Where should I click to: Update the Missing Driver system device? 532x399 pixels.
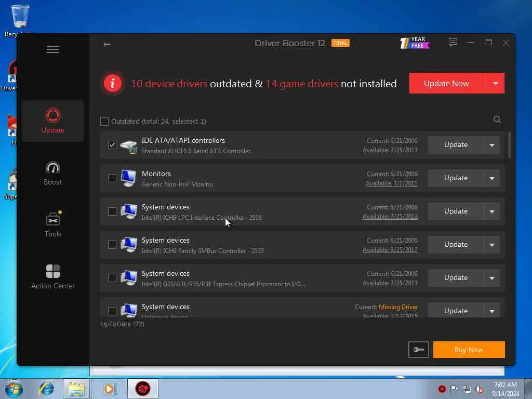[456, 311]
